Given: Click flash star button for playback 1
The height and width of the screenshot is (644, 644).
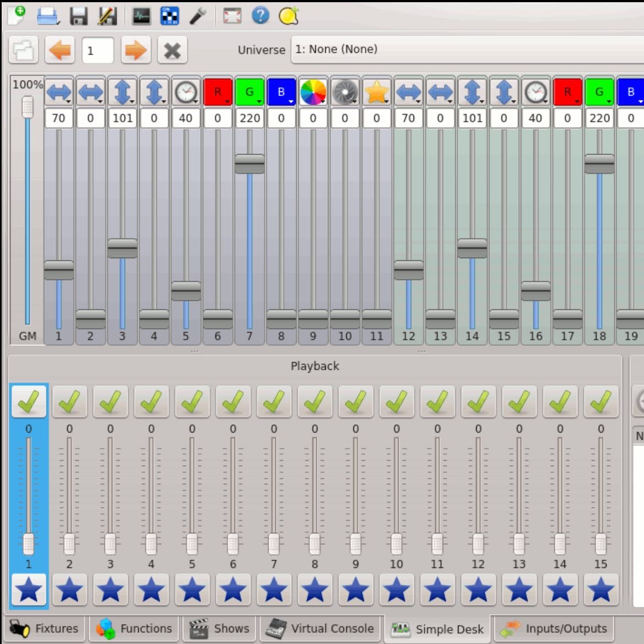Looking at the screenshot, I should [x=28, y=590].
